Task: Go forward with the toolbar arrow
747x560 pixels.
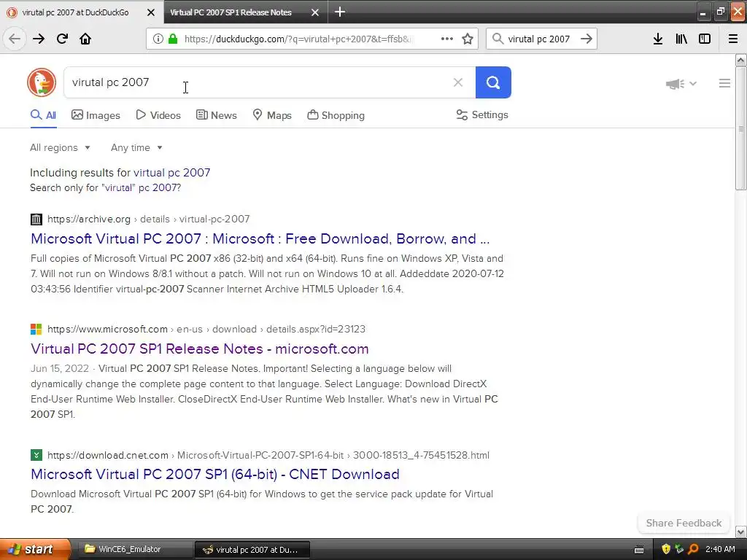Action: click(x=39, y=39)
